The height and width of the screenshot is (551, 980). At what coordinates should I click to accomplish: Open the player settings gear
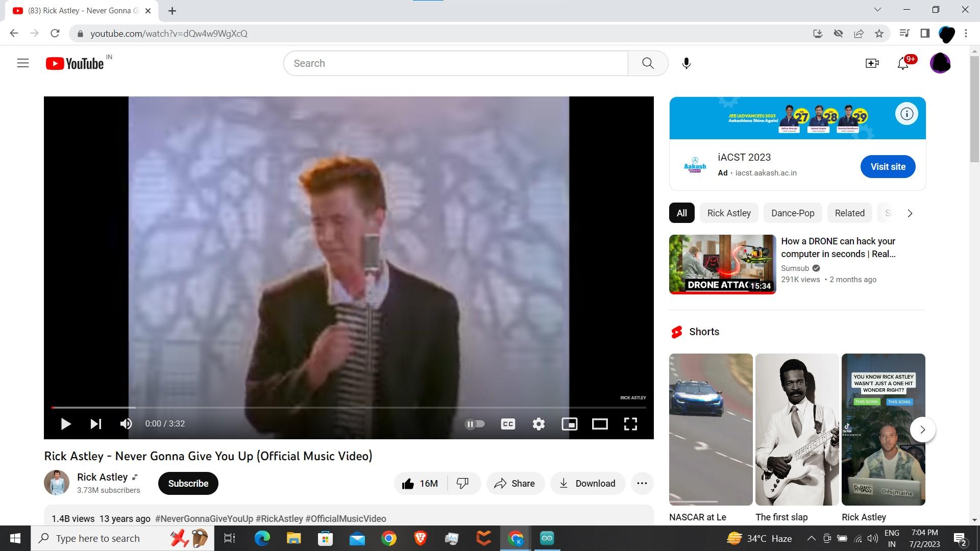point(538,423)
